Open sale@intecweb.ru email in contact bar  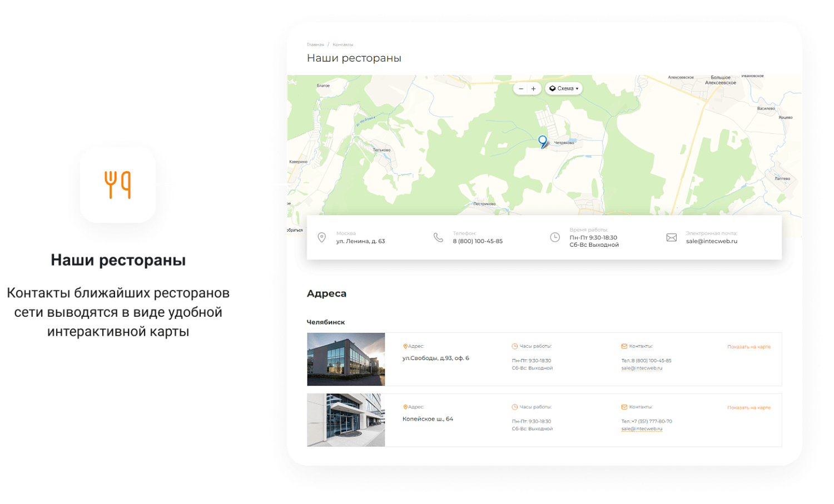coord(711,241)
